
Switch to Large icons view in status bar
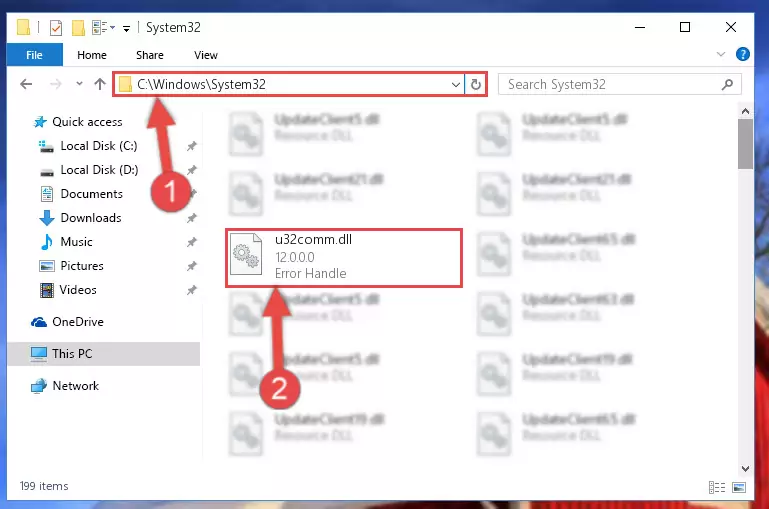pos(739,487)
